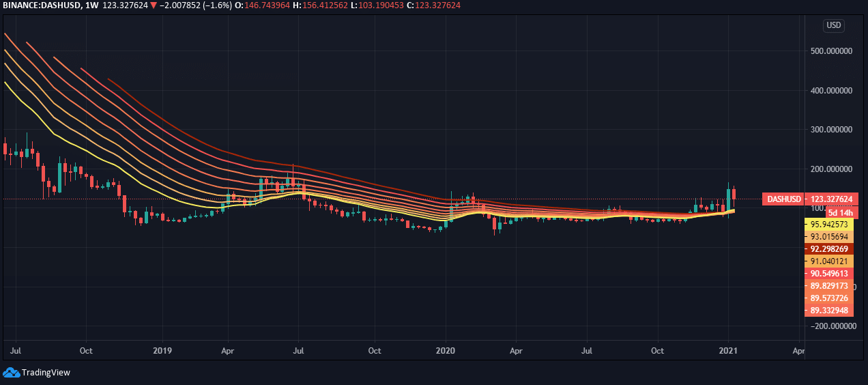The width and height of the screenshot is (868, 385).
Task: Click 2019 on the time axis
Action: coord(162,351)
